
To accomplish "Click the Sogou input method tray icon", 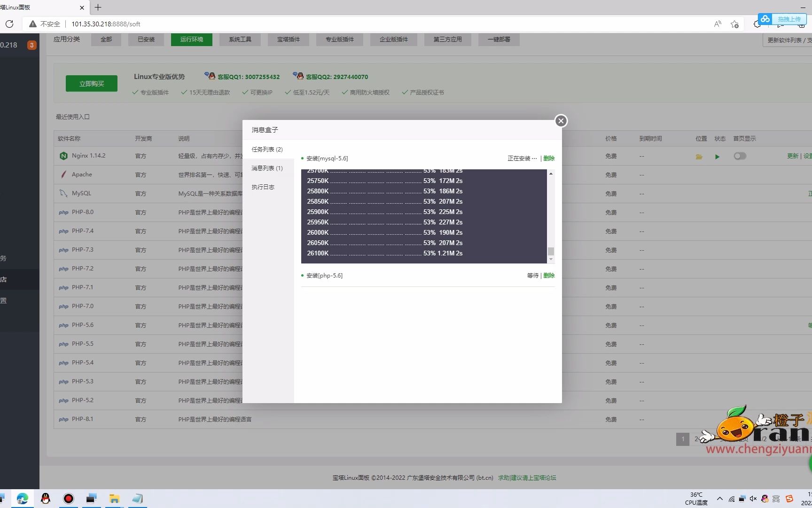I will tap(789, 499).
